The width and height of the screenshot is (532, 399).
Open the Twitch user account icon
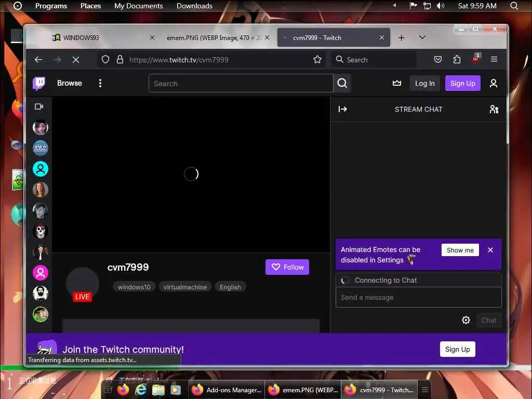pos(494,83)
